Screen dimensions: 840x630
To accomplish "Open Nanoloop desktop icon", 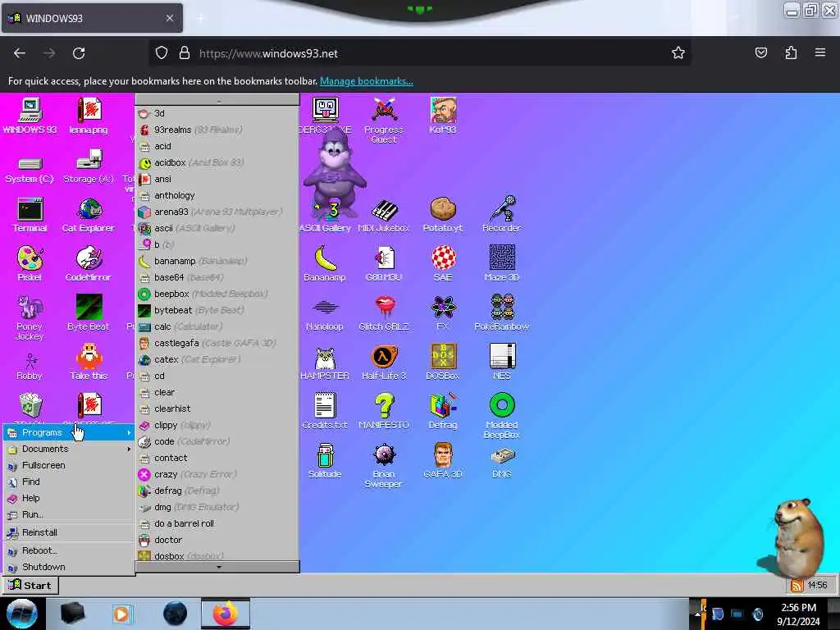I will coord(325,315).
